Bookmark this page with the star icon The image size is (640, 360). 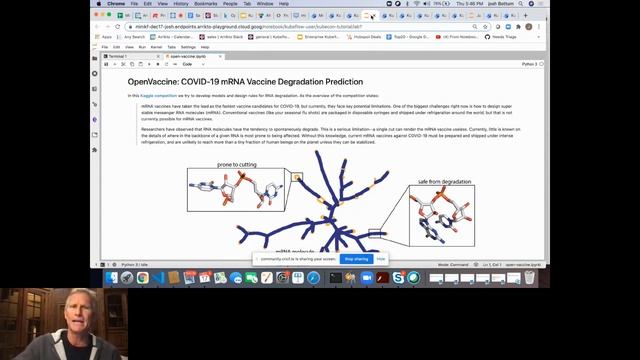pyautogui.click(x=485, y=27)
